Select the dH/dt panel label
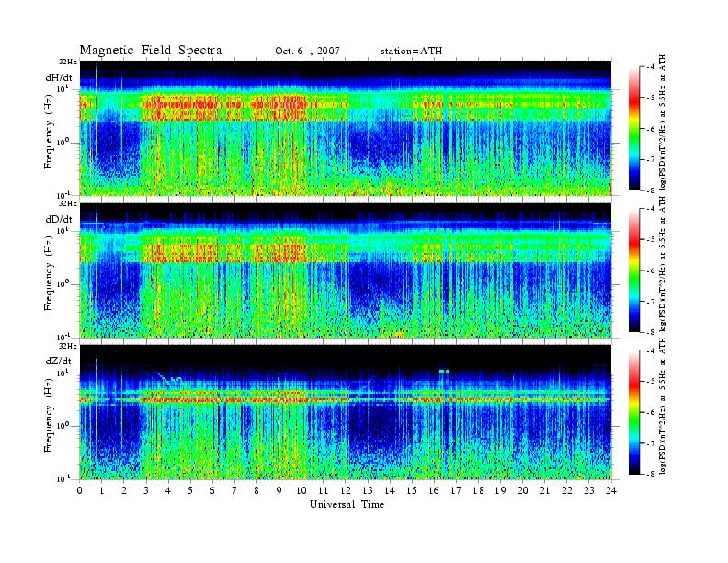This screenshot has height=563, width=728. pyautogui.click(x=59, y=77)
